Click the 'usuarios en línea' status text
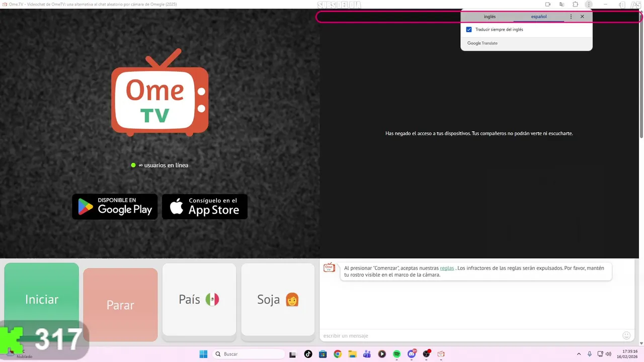Viewport: 644px width, 362px height. coord(163,165)
